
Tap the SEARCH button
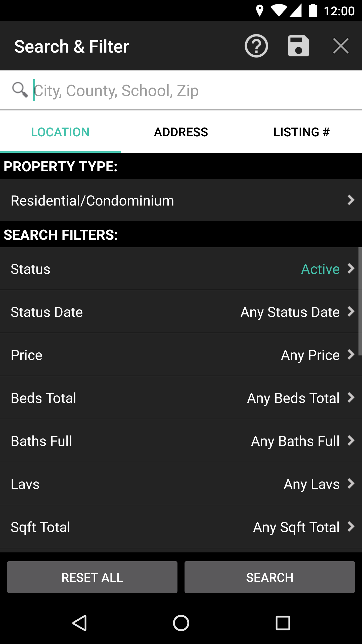pyautogui.click(x=270, y=577)
